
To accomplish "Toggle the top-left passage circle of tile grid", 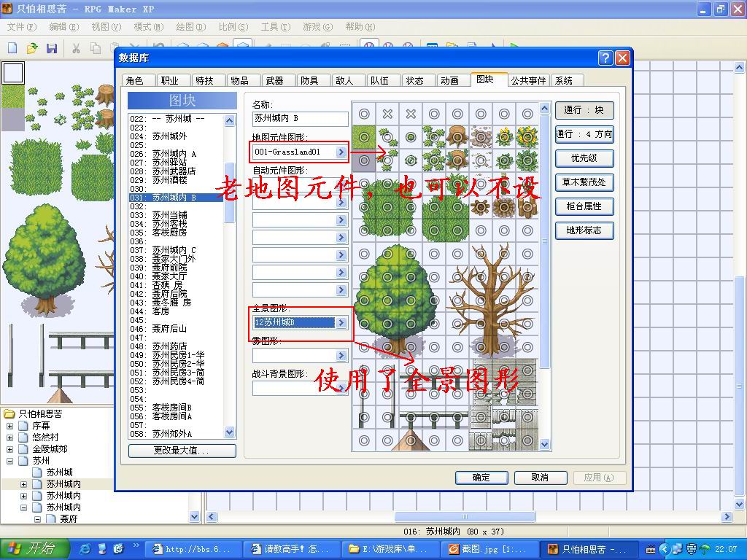I will click(364, 114).
